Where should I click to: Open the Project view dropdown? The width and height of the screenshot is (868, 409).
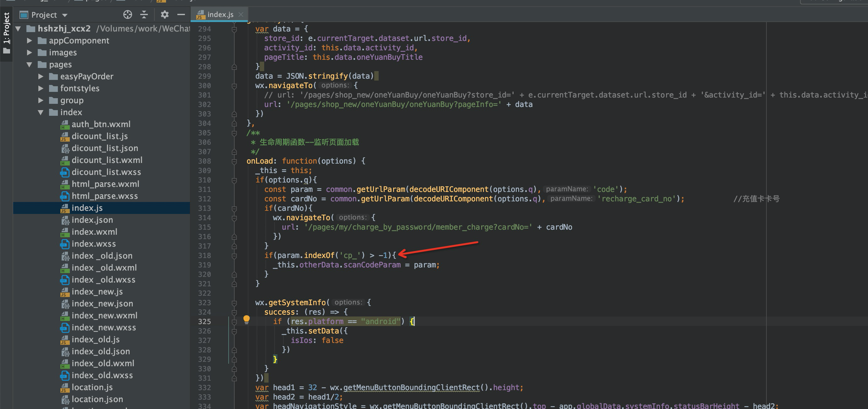[x=65, y=15]
